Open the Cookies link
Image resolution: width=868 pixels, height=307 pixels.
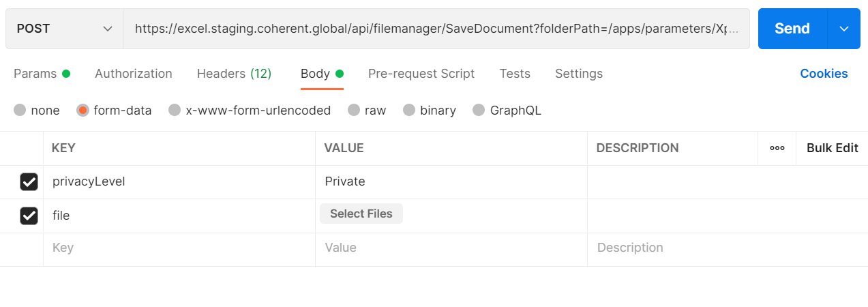(x=824, y=74)
